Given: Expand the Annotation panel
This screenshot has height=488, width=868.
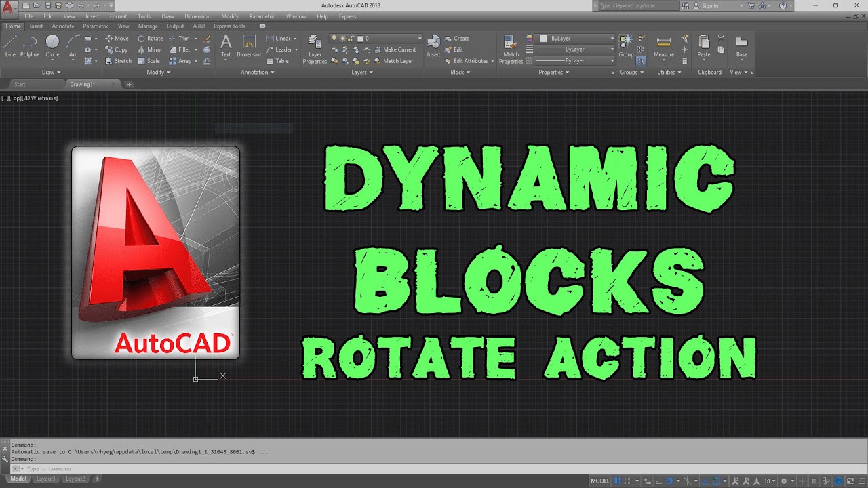Looking at the screenshot, I should (258, 72).
